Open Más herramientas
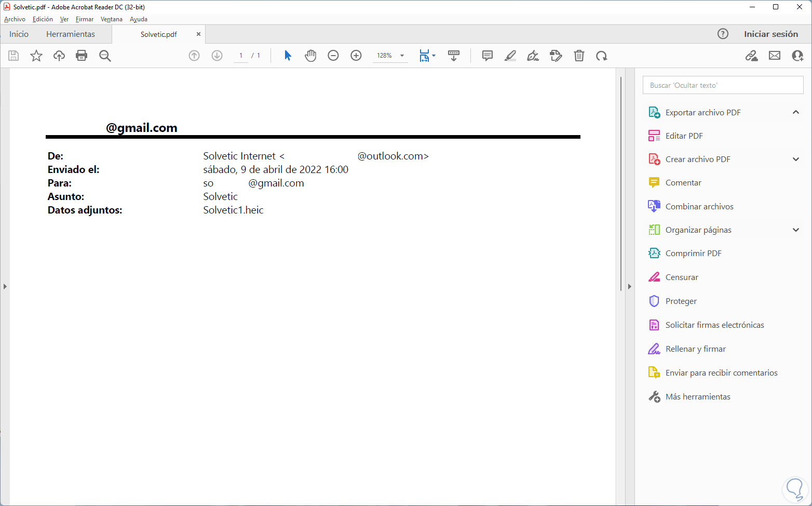Viewport: 812px width, 506px height. (698, 397)
